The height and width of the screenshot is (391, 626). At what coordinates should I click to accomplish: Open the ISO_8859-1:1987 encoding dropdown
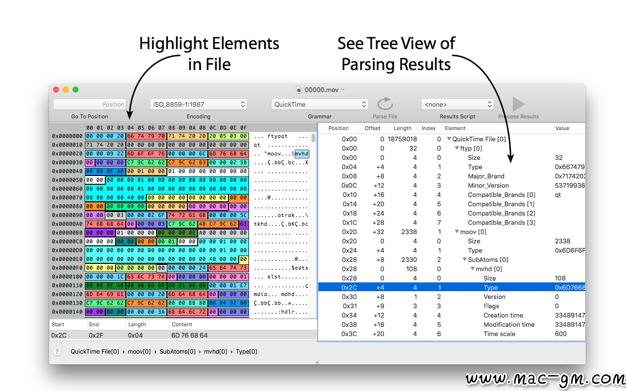pyautogui.click(x=198, y=104)
